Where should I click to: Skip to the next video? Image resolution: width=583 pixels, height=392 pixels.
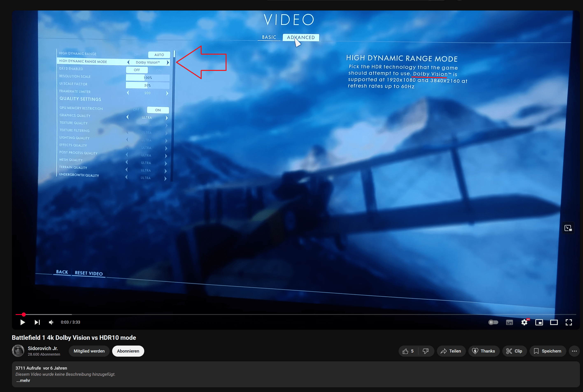click(x=37, y=322)
